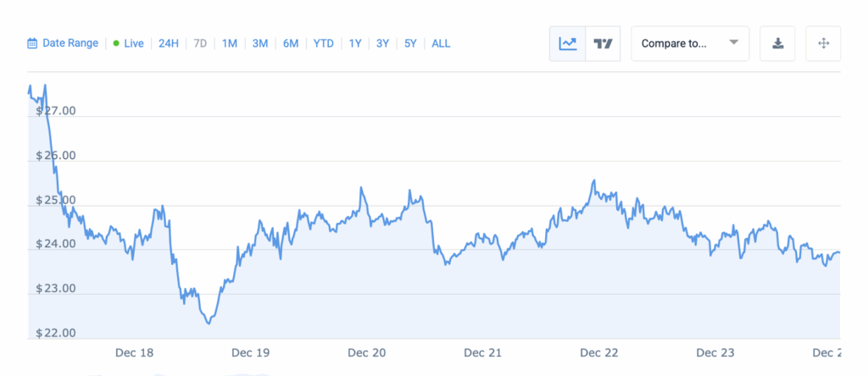This screenshot has height=376, width=868.
Task: Show the 1Y time range
Action: [356, 43]
